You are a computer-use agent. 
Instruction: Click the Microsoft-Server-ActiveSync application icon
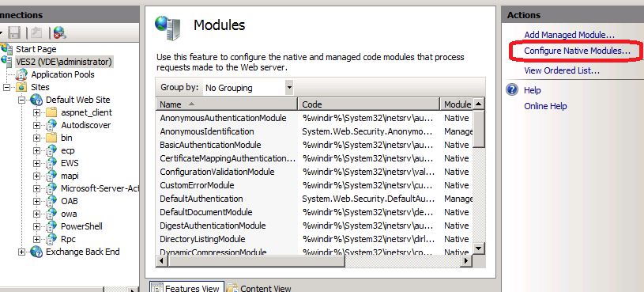[x=51, y=189]
